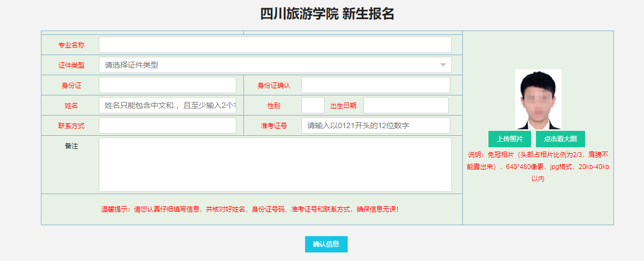Select the 出生日期 input field
The width and height of the screenshot is (644, 265).
click(406, 105)
